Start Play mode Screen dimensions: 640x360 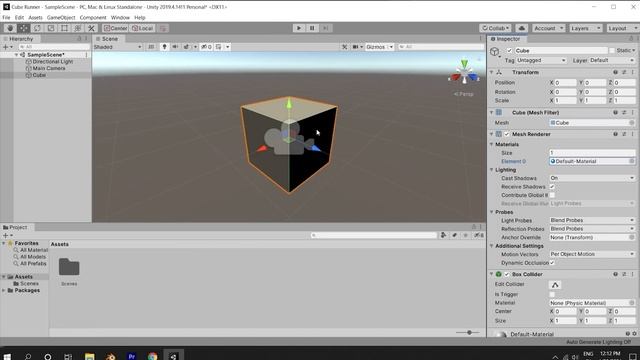(x=299, y=28)
